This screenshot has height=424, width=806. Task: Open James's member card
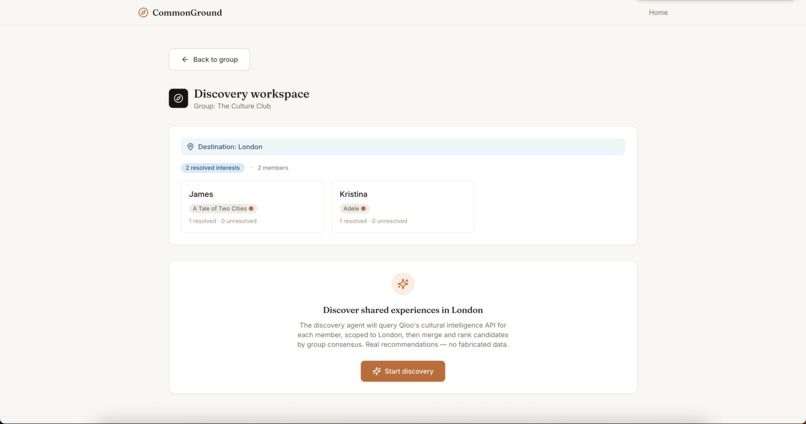(252, 207)
